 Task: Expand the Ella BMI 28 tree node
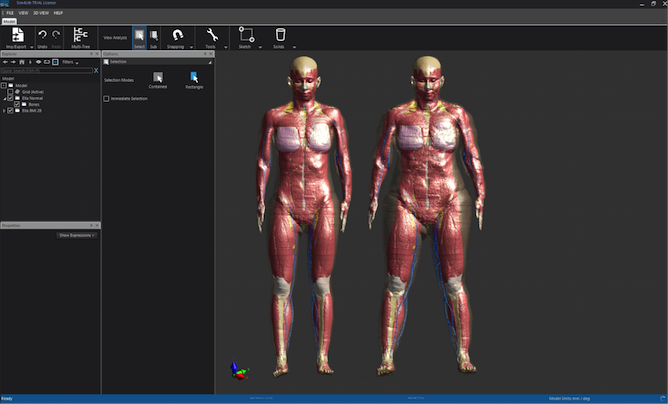click(3, 110)
